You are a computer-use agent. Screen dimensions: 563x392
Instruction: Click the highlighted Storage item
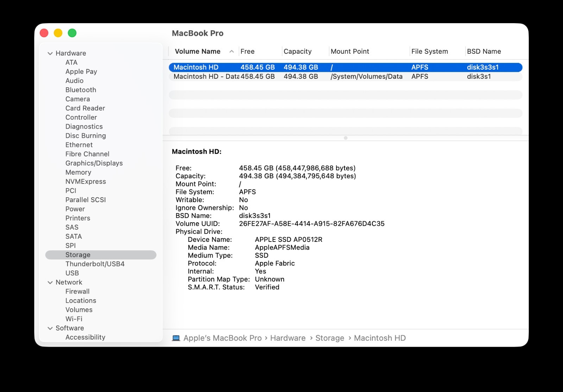click(101, 255)
